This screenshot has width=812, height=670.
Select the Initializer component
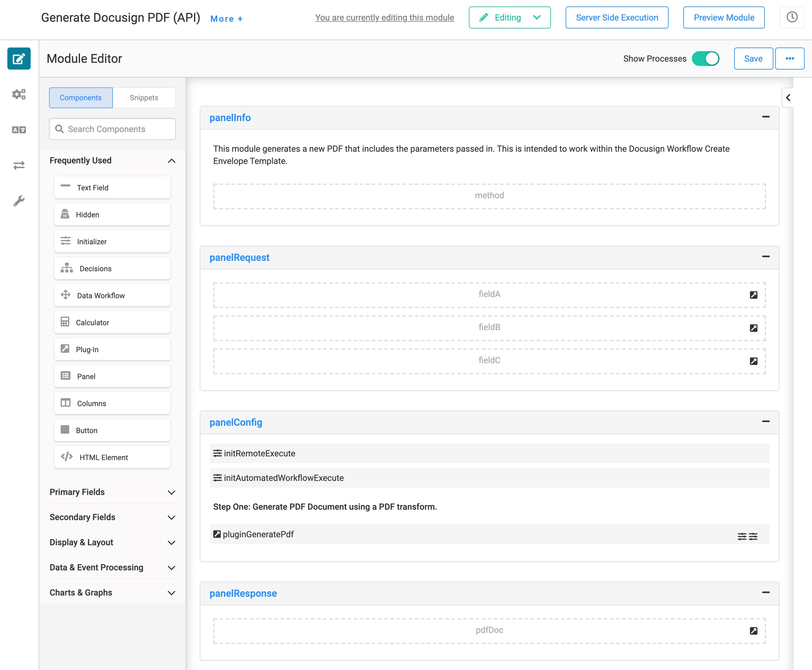click(x=112, y=242)
